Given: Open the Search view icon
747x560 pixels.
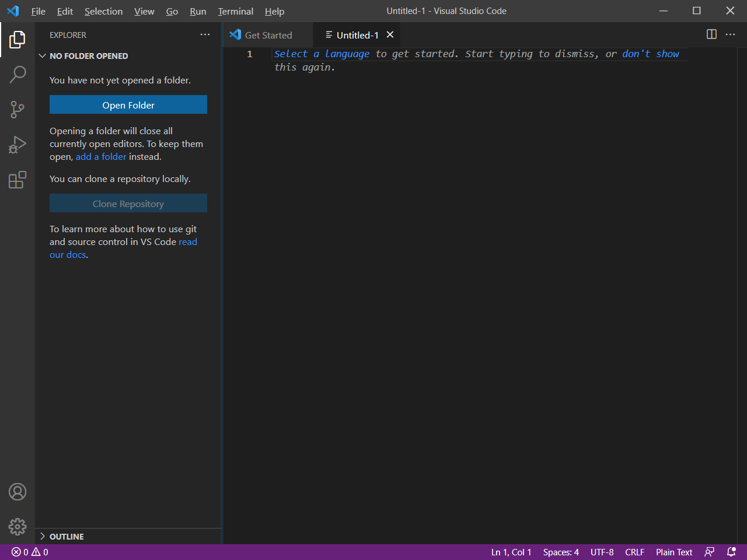Looking at the screenshot, I should coord(18,75).
